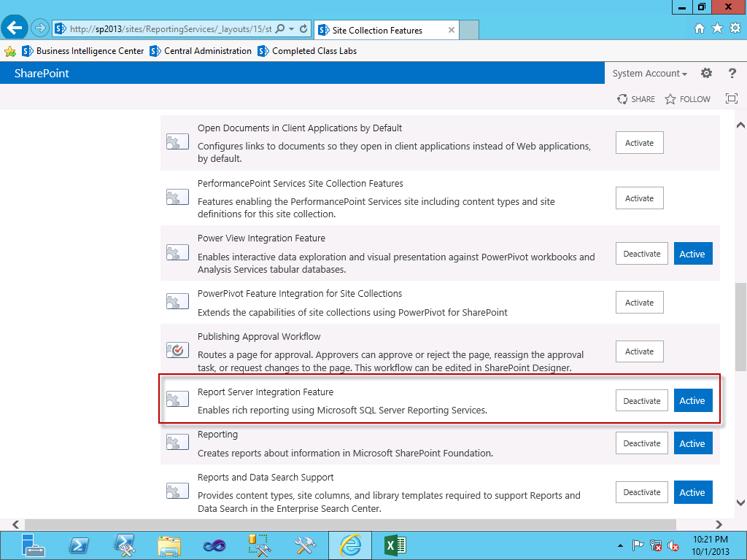Click vertical scrollbar down arrow
747x560 pixels.
point(740,502)
